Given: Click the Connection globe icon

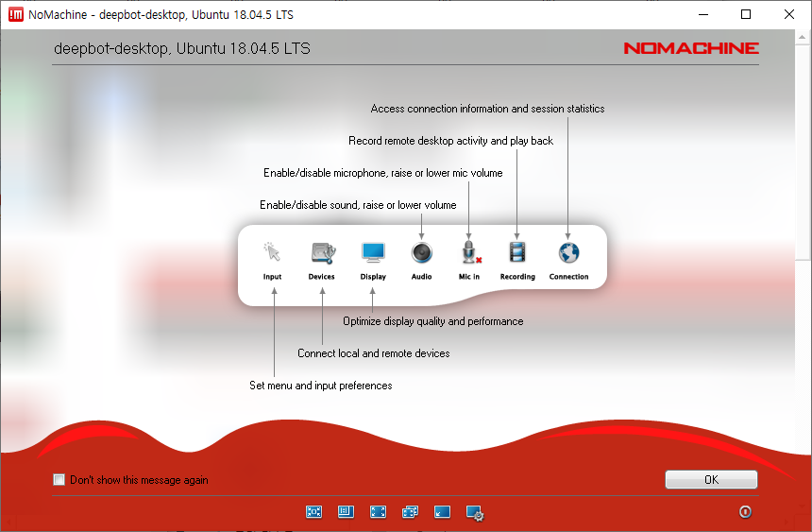Looking at the screenshot, I should (568, 253).
